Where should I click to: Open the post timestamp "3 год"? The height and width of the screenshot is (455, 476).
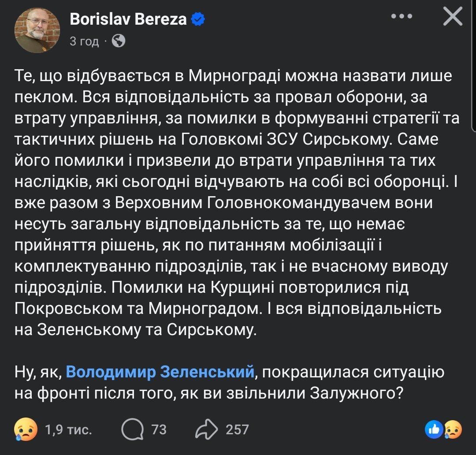pos(84,41)
